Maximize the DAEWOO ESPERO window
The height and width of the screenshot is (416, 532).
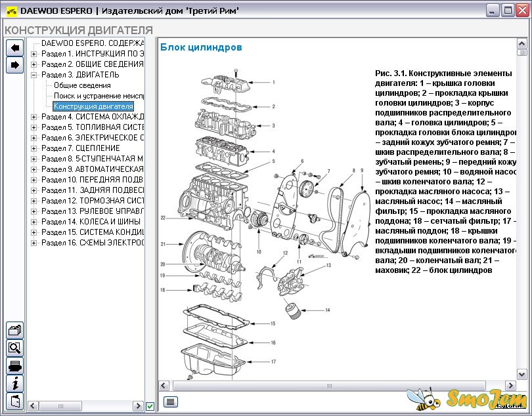pyautogui.click(x=508, y=10)
